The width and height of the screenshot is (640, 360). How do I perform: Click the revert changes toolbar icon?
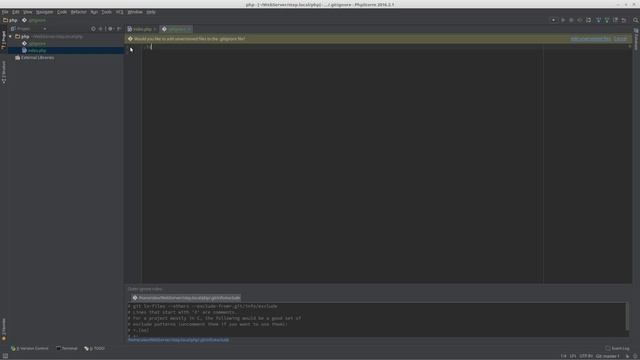624,20
